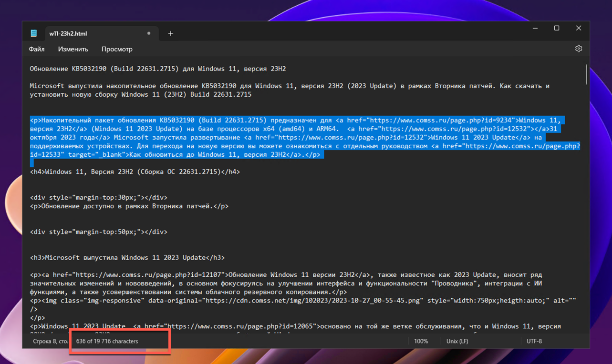Open the Изменить menu

point(73,49)
